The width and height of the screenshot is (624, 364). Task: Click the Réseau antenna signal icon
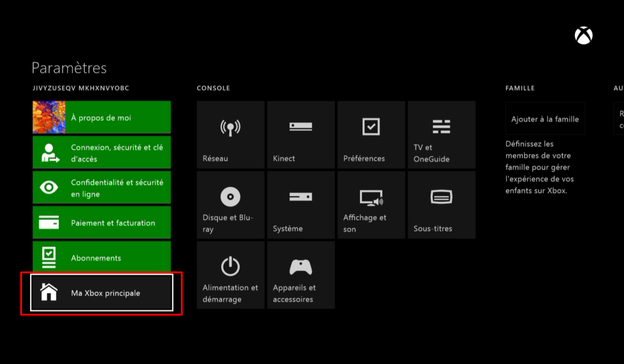coord(230,127)
